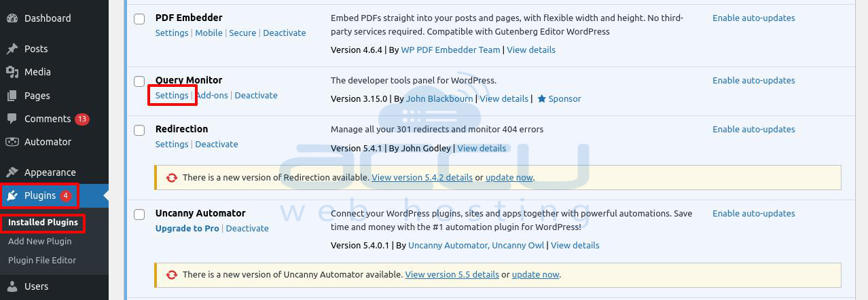Select the Redirection plugin checkbox
Viewport: 868px width, 300px height.
139,130
